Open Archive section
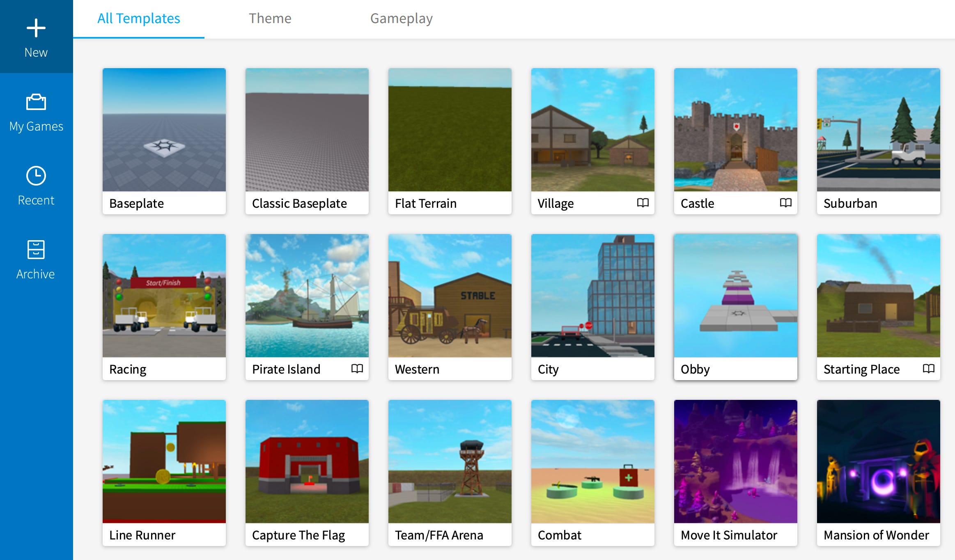Screen dimensions: 955x560 click(36, 262)
